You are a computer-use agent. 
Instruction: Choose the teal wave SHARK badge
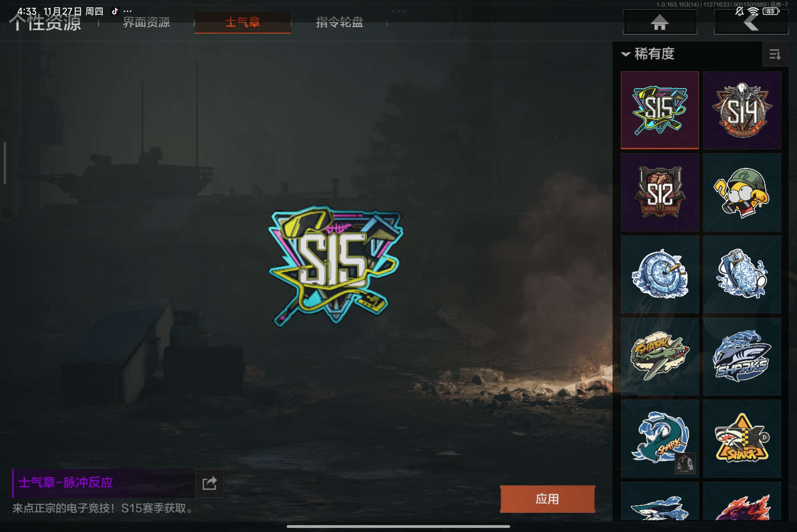pos(660,439)
